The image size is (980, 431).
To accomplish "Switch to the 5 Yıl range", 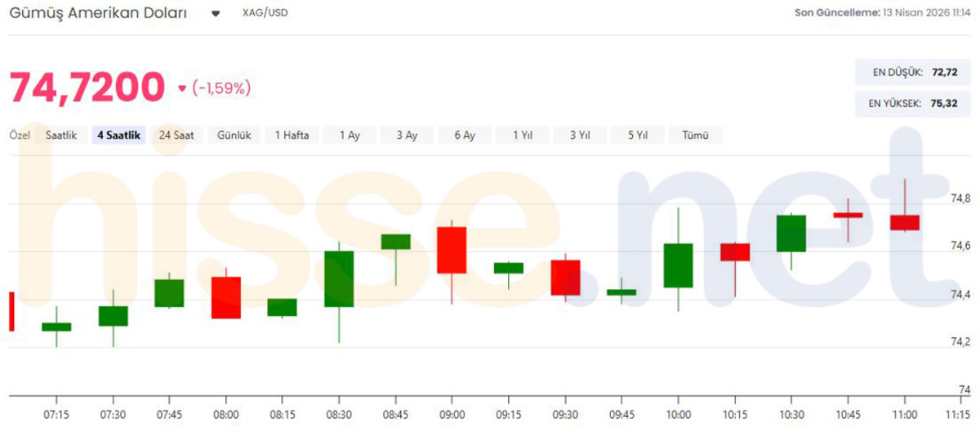I will click(638, 136).
